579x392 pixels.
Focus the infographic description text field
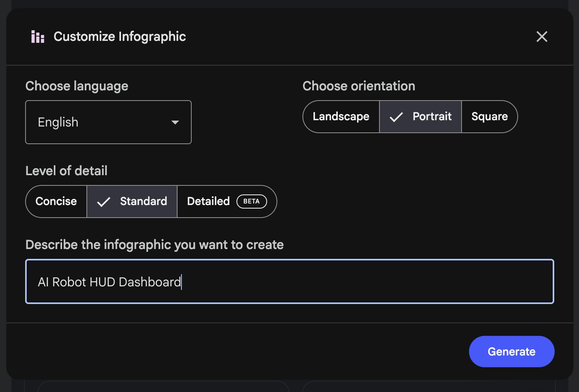coord(289,281)
